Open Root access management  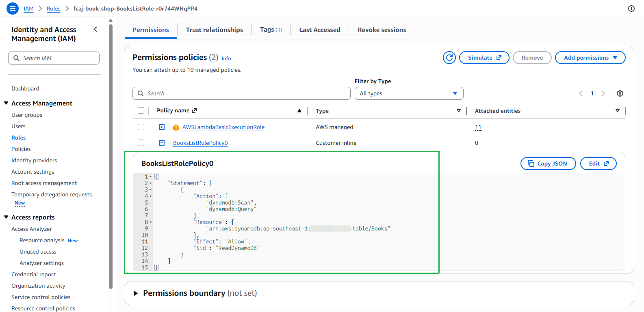[44, 183]
